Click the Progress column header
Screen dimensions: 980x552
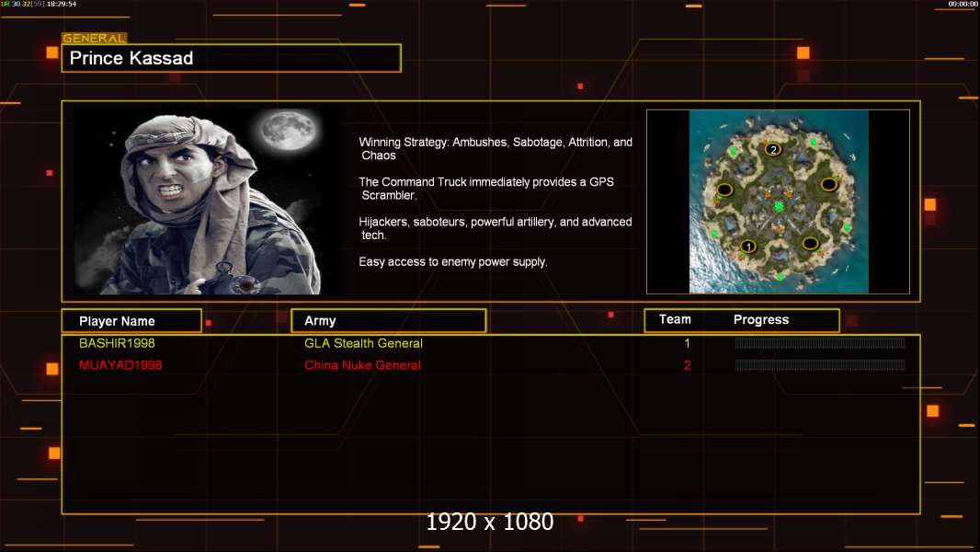coord(760,319)
